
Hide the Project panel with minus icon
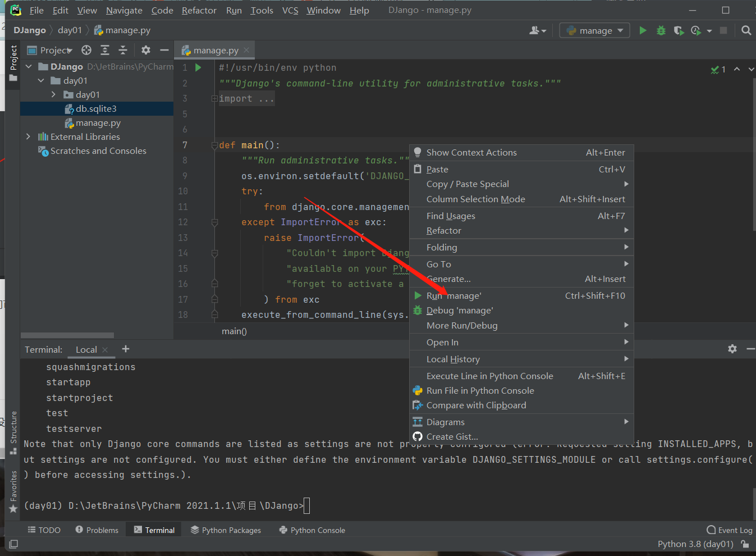(164, 50)
